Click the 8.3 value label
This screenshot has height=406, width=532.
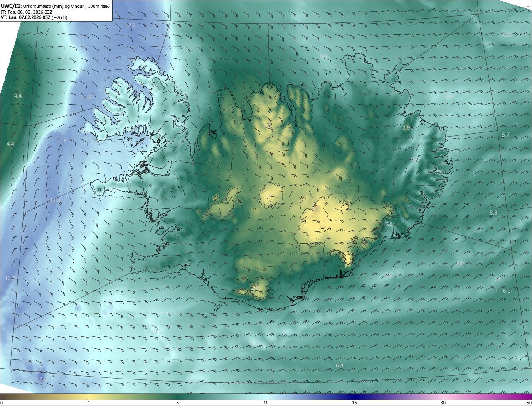coord(507,34)
